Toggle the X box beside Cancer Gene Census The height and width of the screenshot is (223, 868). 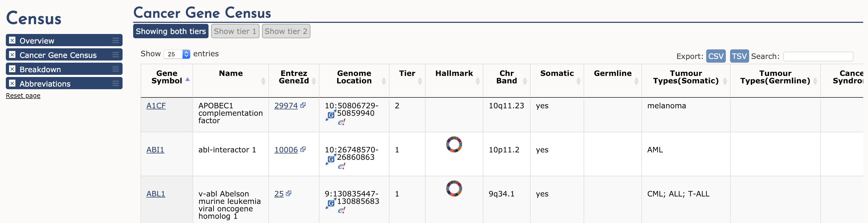pos(12,55)
